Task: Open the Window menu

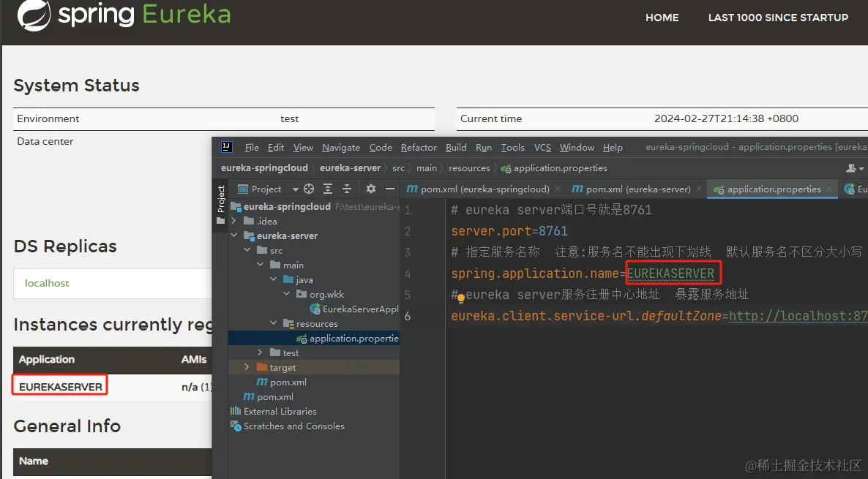Action: coord(577,147)
